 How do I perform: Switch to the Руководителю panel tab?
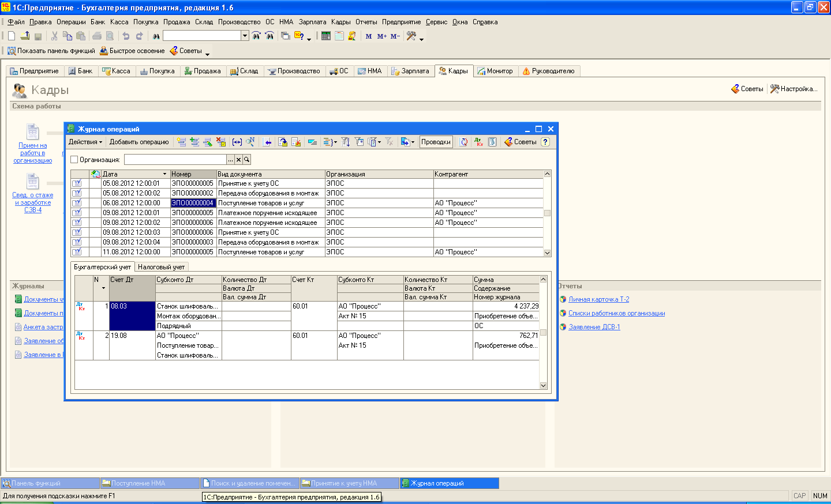click(548, 71)
